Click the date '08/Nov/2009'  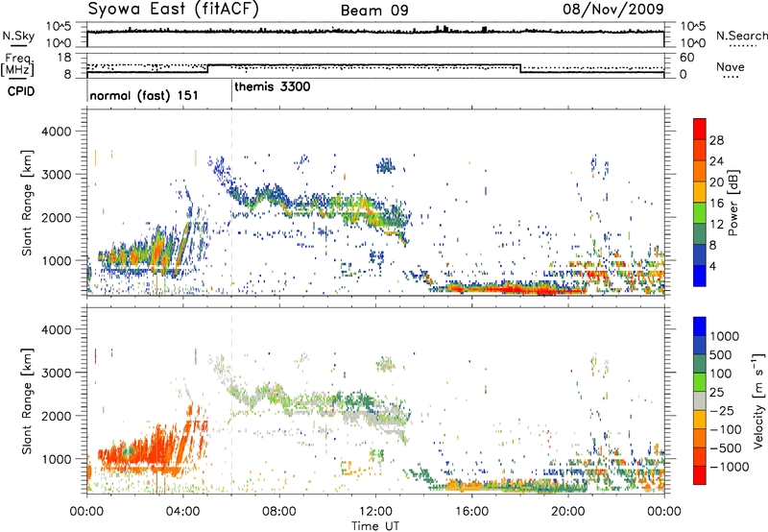point(612,10)
